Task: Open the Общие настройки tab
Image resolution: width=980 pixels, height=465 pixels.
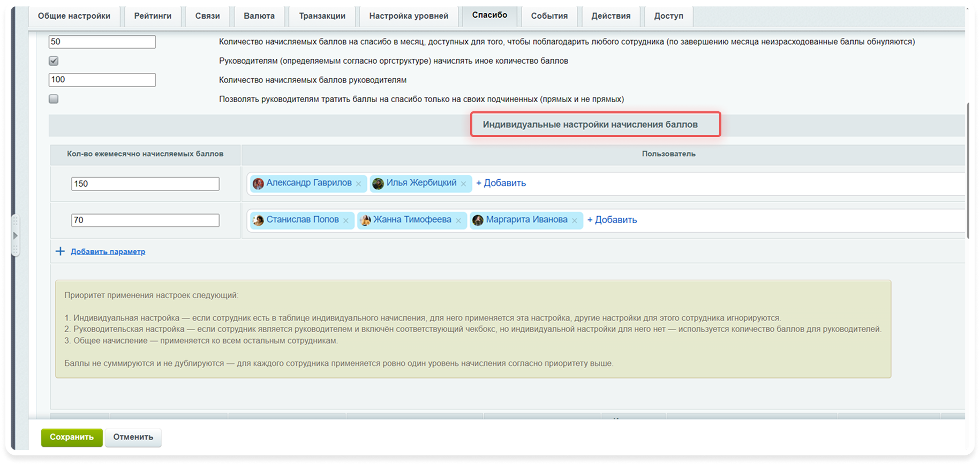Action: click(74, 16)
